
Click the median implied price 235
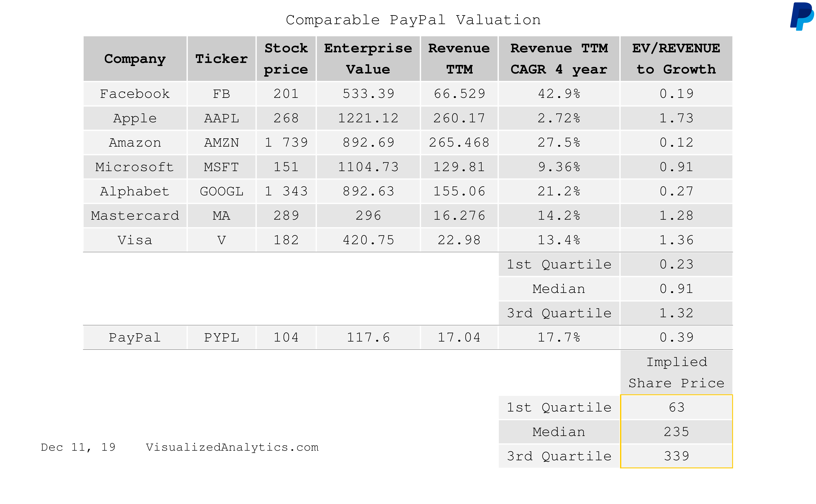pos(676,432)
